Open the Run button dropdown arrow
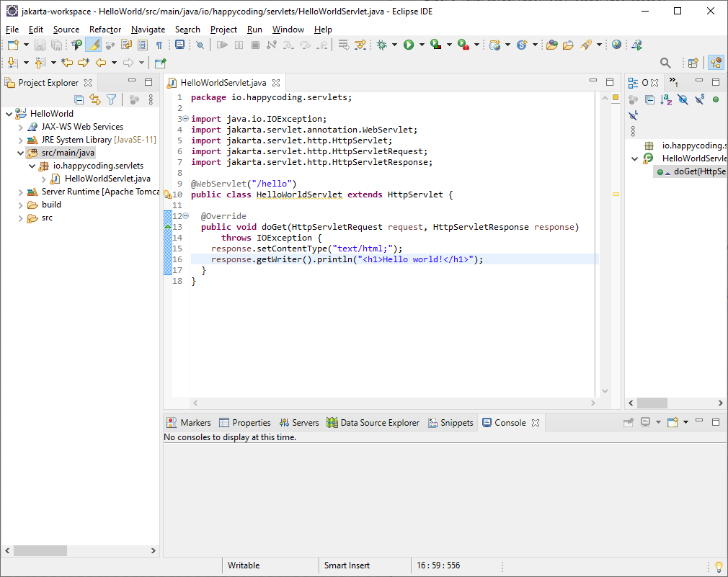 click(422, 45)
